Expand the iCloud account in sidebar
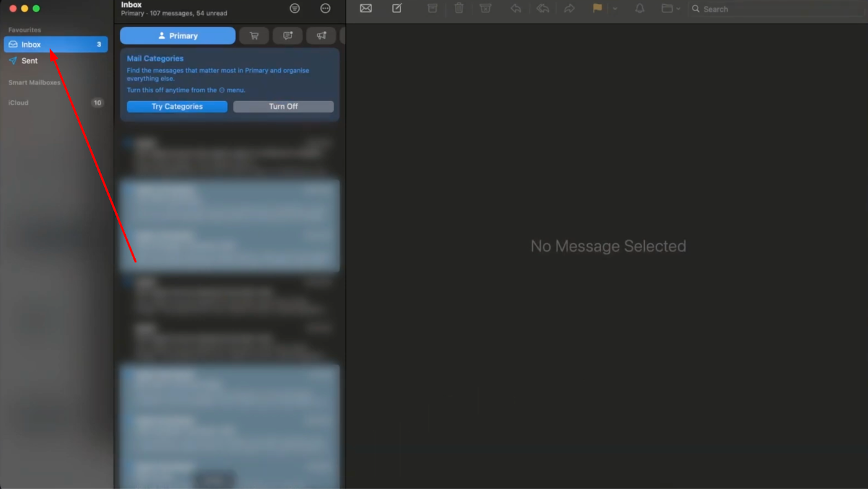Image resolution: width=868 pixels, height=489 pixels. click(x=19, y=103)
